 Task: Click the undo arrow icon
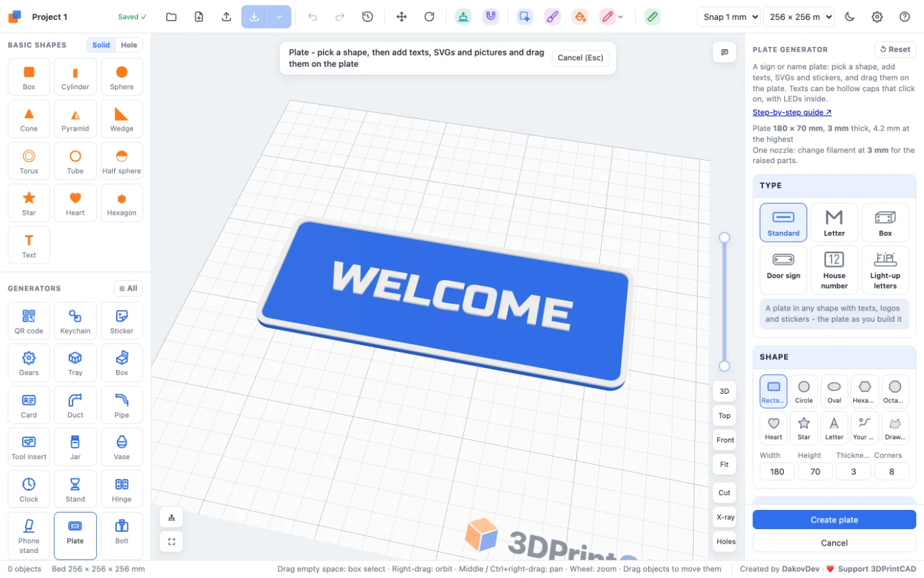(313, 17)
